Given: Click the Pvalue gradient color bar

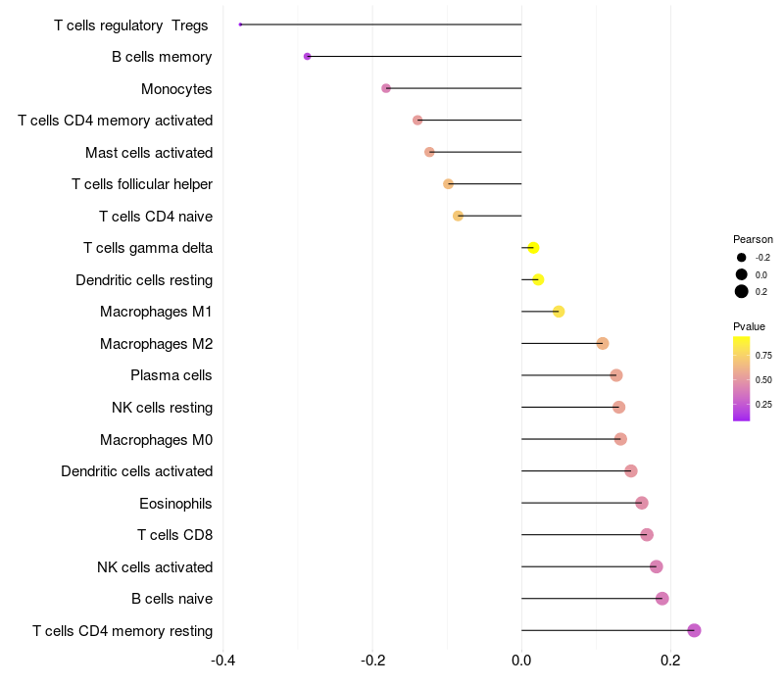Looking at the screenshot, I should pos(742,379).
